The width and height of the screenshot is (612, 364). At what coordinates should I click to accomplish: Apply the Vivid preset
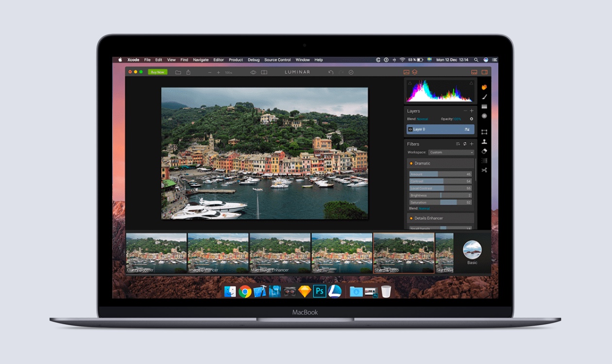pyautogui.click(x=342, y=253)
